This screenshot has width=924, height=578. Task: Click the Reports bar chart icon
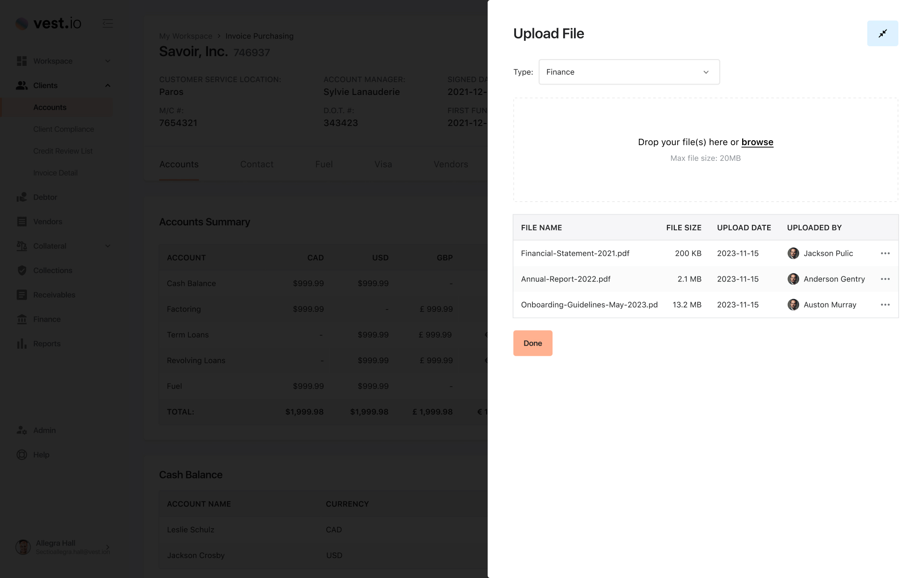(x=22, y=344)
